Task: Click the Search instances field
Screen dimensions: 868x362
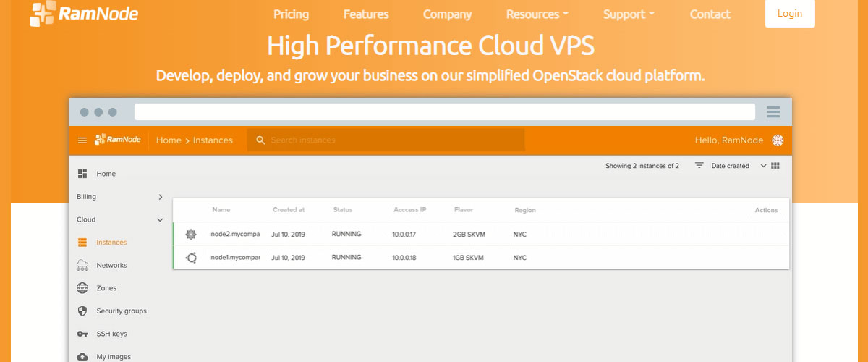Action: 386,140
